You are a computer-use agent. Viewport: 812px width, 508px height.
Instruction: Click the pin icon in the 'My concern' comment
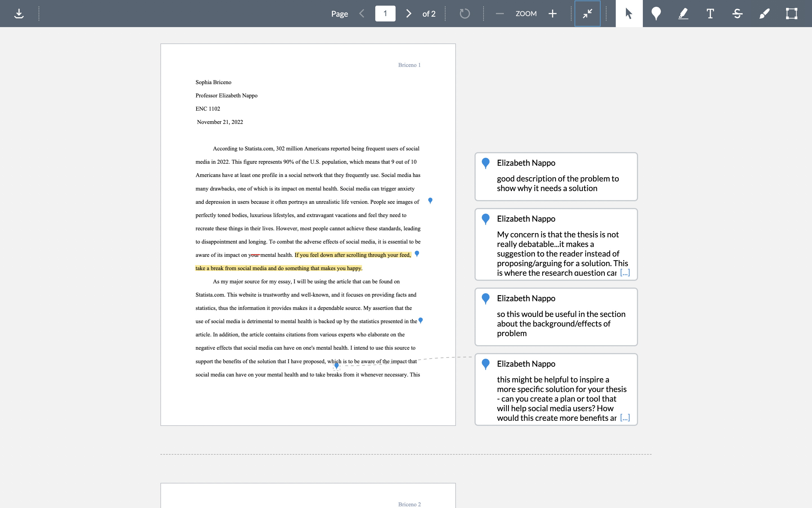point(486,219)
